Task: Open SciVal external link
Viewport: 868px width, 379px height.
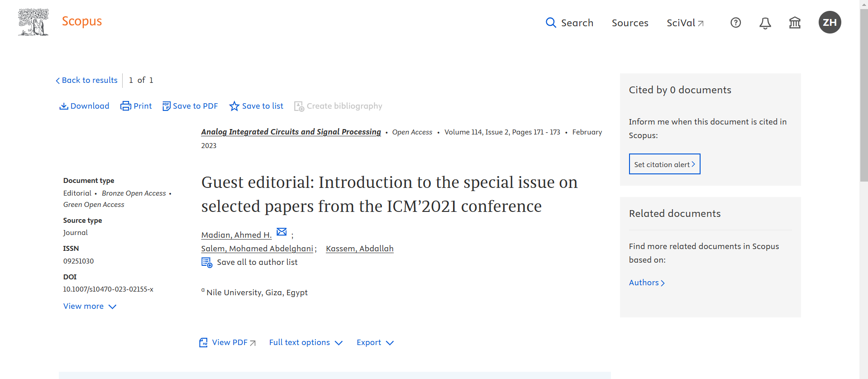Action: 685,23
